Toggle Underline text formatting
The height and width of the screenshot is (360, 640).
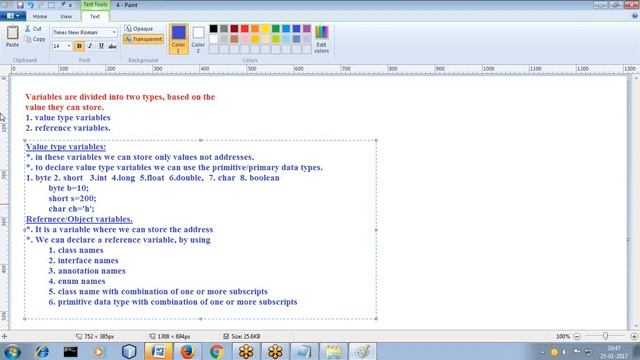click(101, 46)
